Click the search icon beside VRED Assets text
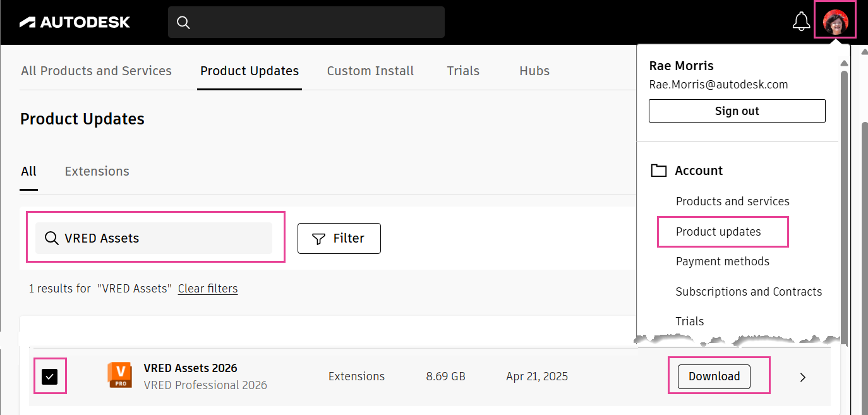 [51, 238]
